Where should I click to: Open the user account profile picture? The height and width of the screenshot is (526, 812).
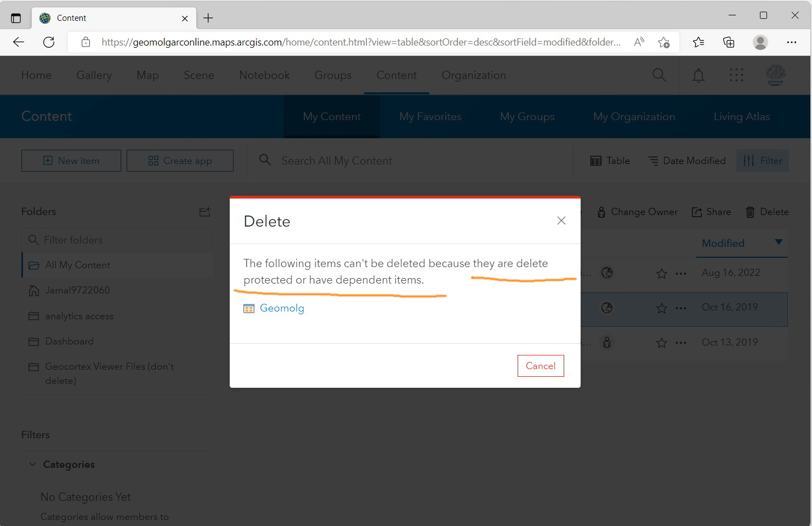[776, 75]
